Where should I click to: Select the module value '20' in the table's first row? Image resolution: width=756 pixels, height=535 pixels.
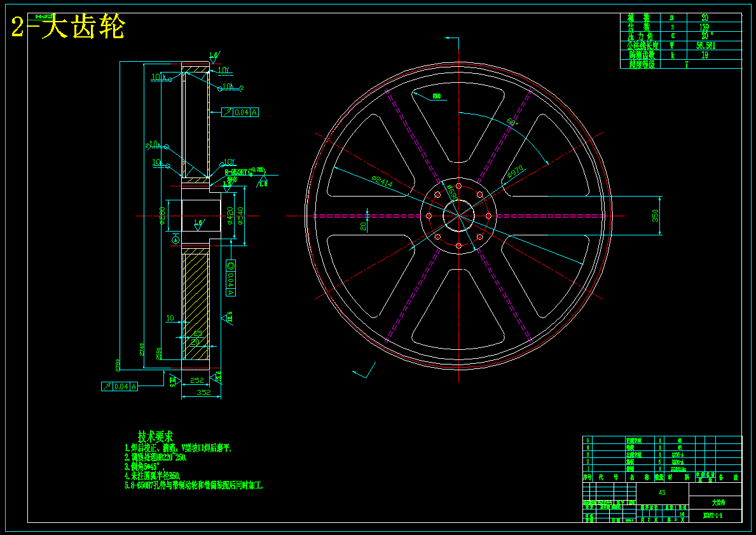click(704, 18)
